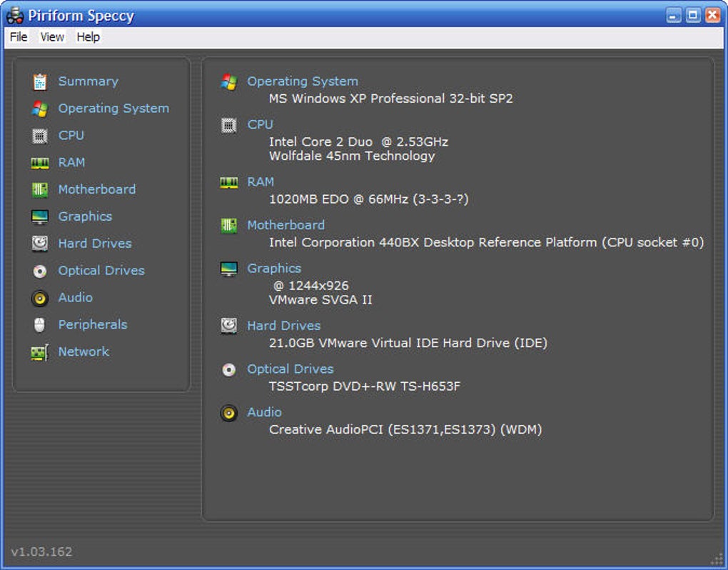Go to Operating System section in sidebar
This screenshot has width=728, height=570.
click(x=113, y=109)
